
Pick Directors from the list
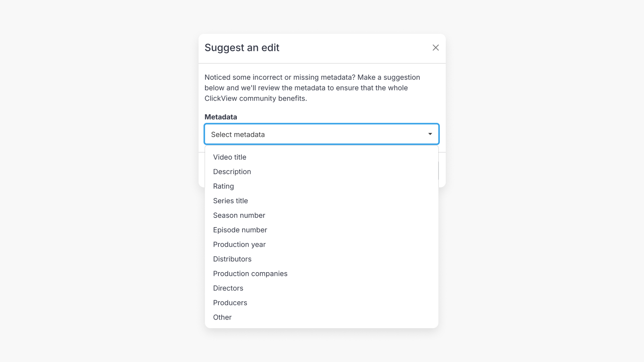[228, 288]
